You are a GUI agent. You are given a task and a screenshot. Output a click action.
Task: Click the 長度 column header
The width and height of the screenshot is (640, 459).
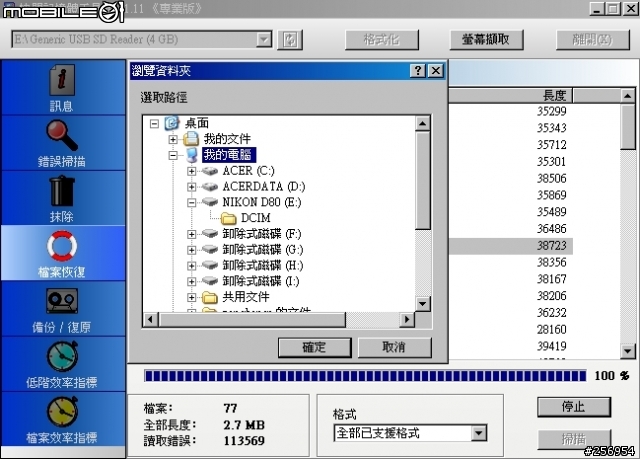pyautogui.click(x=511, y=95)
